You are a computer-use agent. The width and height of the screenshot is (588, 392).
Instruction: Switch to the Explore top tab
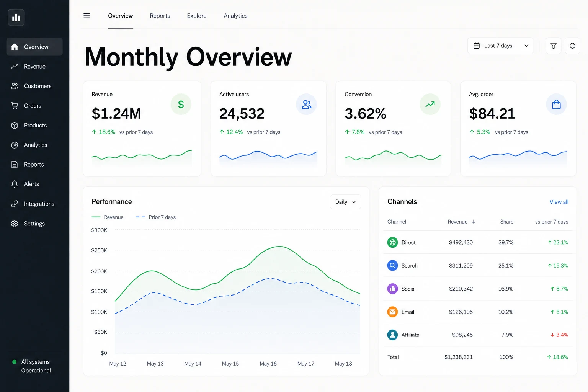[197, 16]
